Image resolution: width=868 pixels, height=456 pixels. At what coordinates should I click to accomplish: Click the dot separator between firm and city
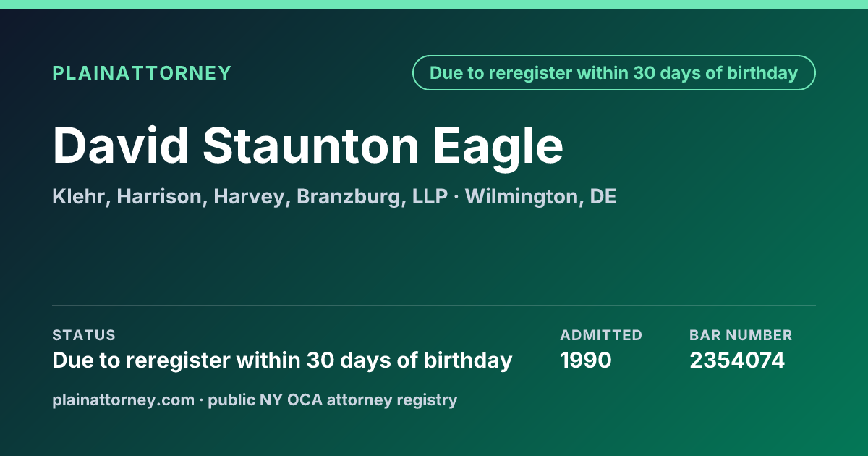[456, 197]
